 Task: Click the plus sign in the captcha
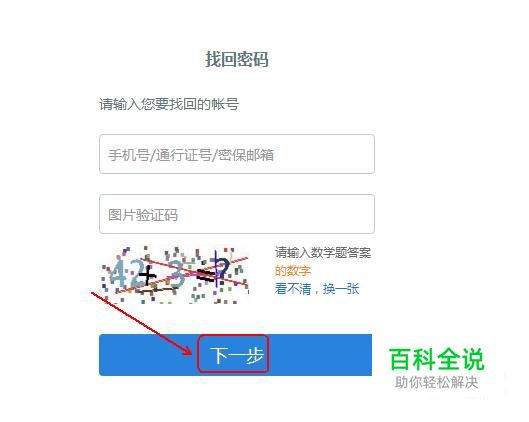[147, 277]
